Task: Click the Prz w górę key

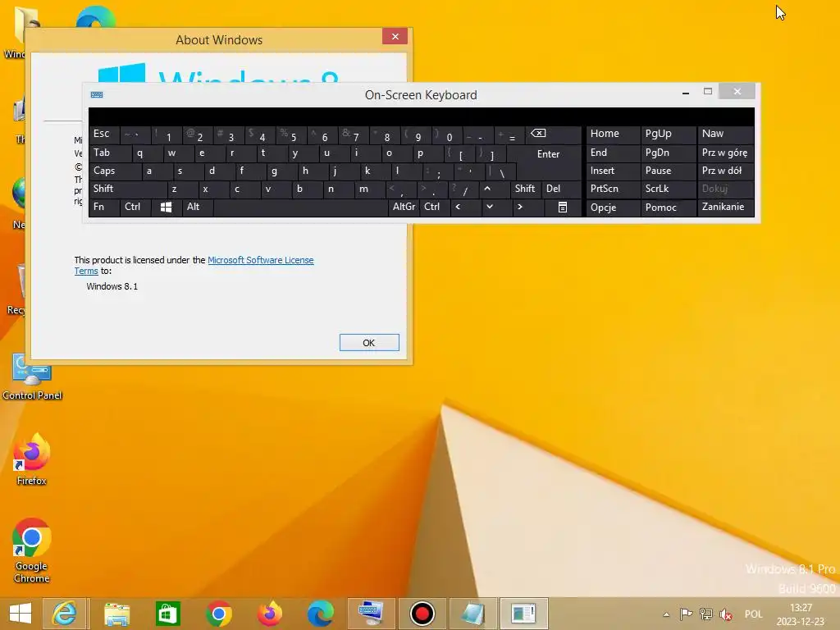Action: pyautogui.click(x=725, y=153)
